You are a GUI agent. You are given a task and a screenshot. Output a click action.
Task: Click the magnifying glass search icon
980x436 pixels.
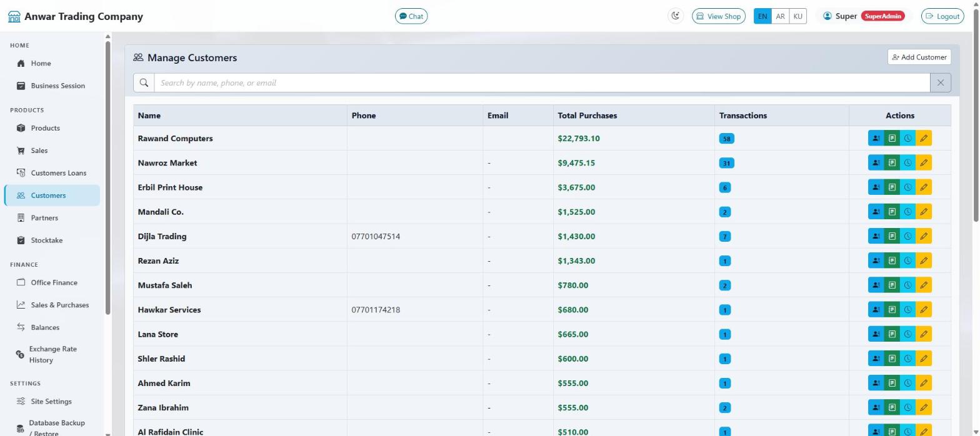144,82
